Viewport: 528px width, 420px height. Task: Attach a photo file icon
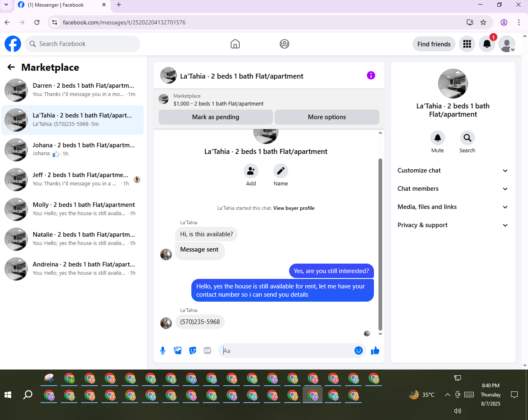178,351
